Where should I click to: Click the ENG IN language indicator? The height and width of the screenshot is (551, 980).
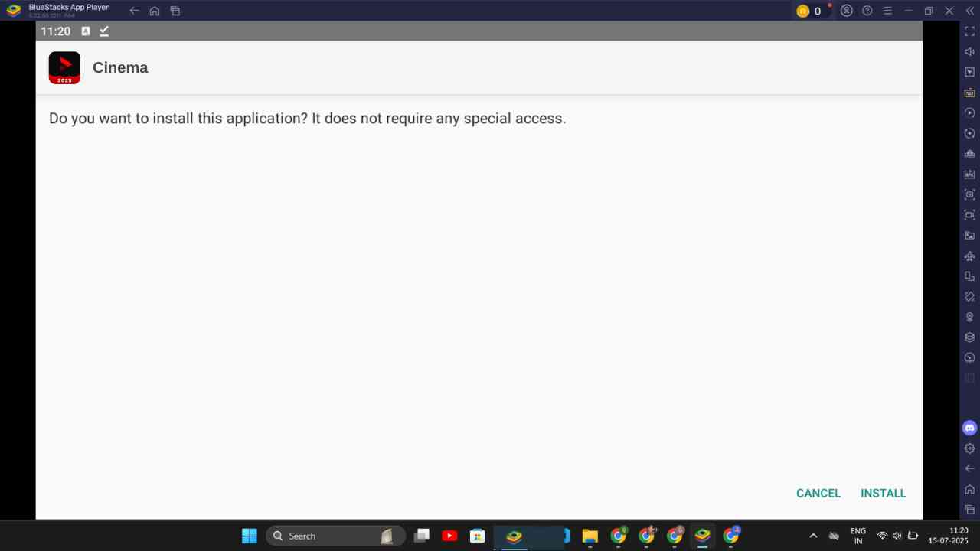tap(858, 536)
